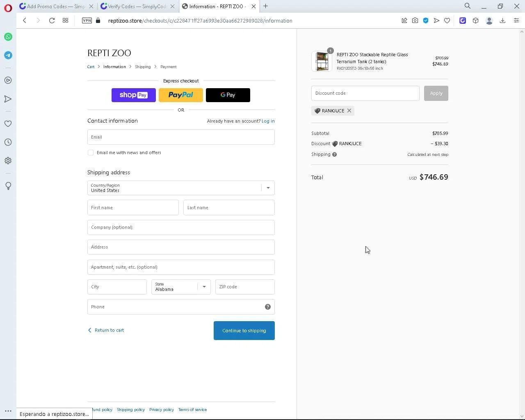The width and height of the screenshot is (525, 420).
Task: Open the ad blocker shield icon
Action: pos(426,21)
